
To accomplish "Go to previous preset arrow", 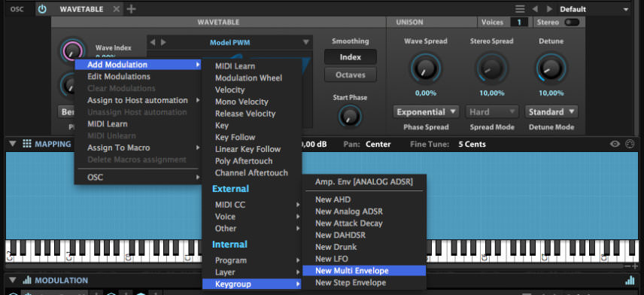I will click(535, 9).
